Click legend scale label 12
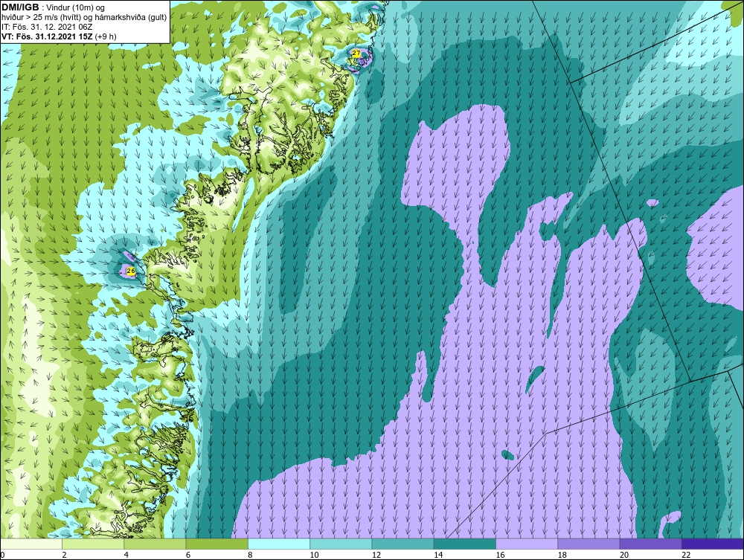The height and width of the screenshot is (560, 744). pyautogui.click(x=376, y=555)
